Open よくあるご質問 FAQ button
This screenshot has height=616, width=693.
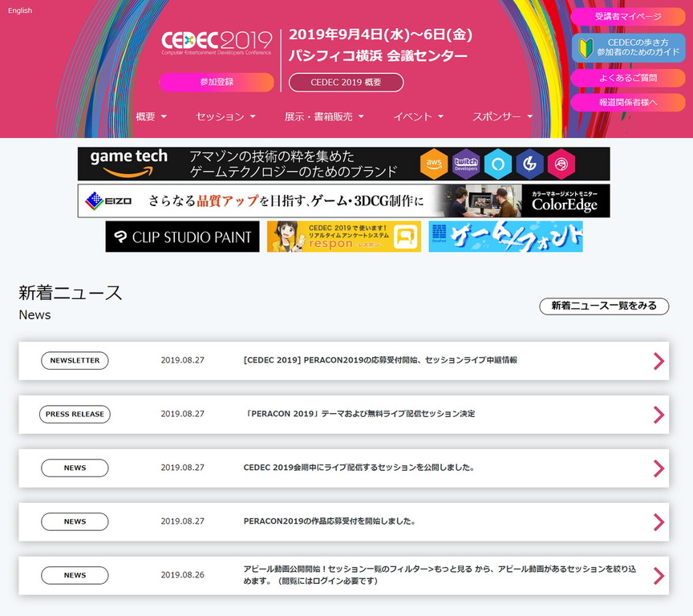pos(627,79)
